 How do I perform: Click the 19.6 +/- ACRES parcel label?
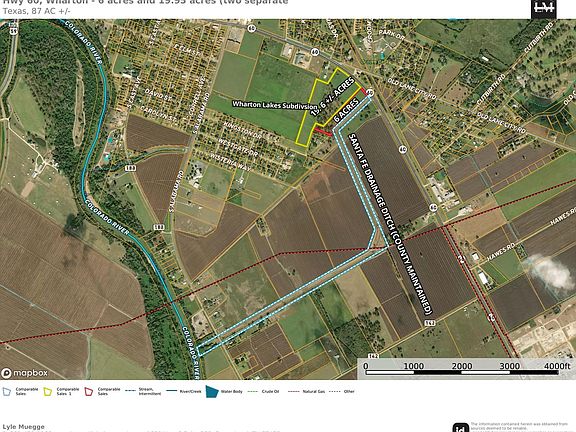(332, 97)
